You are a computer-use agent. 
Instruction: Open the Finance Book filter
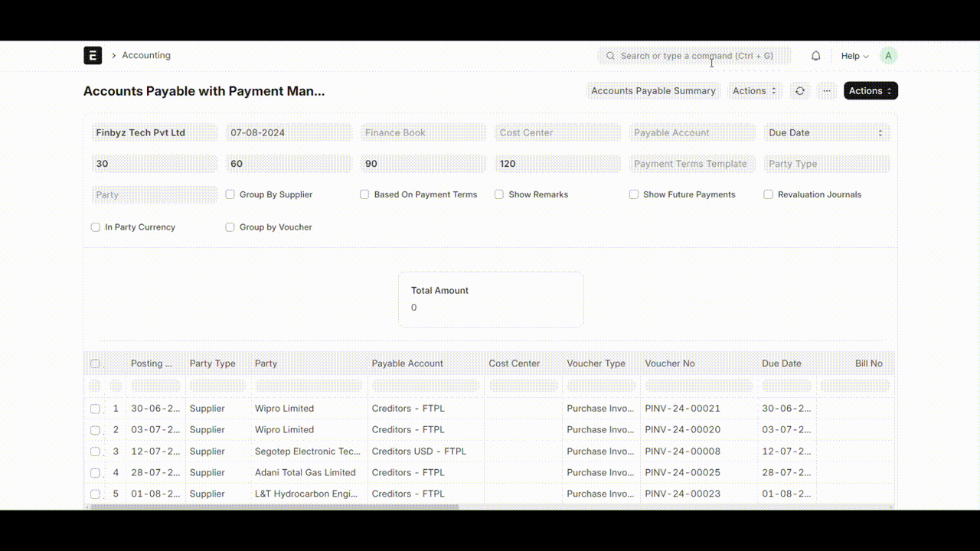tap(423, 132)
